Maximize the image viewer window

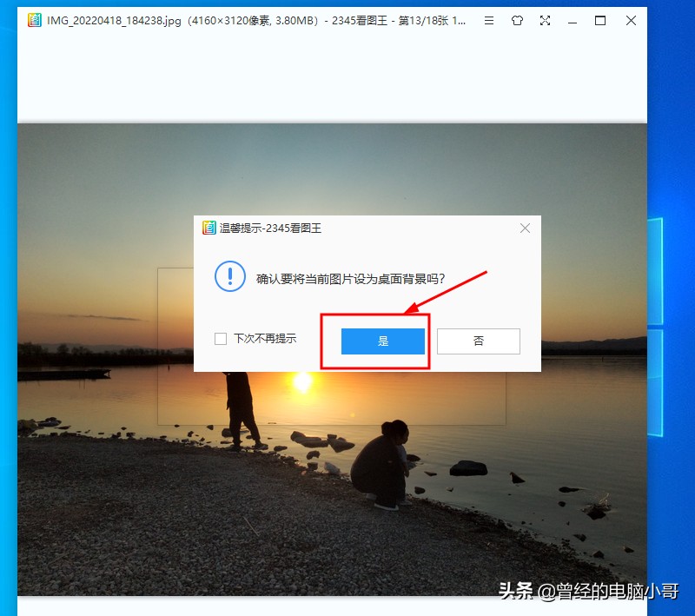coord(600,20)
